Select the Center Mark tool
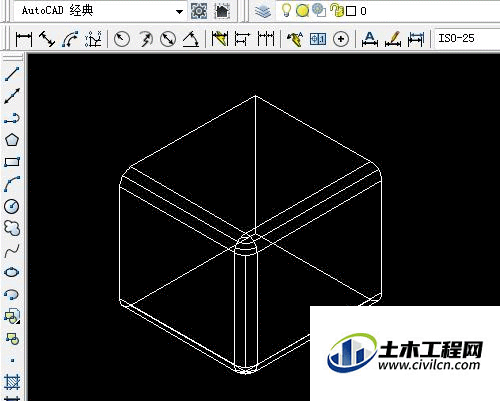 (341, 39)
